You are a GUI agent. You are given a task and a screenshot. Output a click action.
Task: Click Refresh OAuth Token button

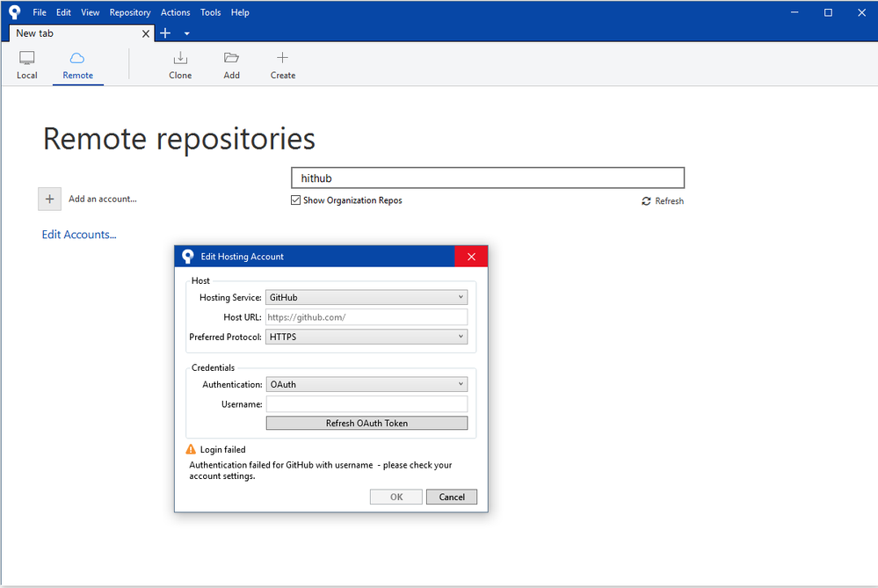click(366, 423)
